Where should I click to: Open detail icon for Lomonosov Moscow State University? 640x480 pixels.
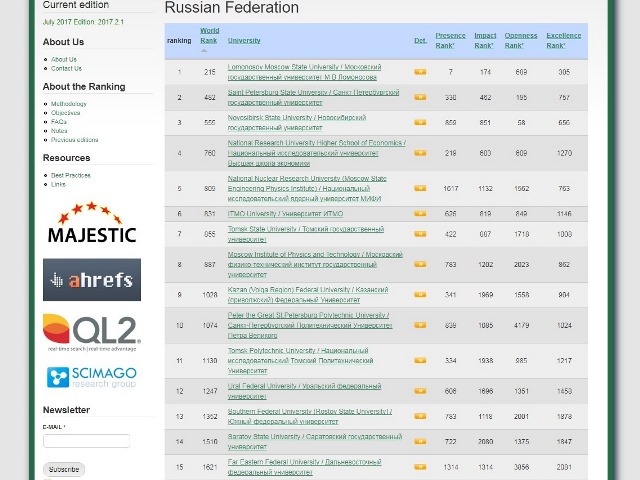pos(420,72)
